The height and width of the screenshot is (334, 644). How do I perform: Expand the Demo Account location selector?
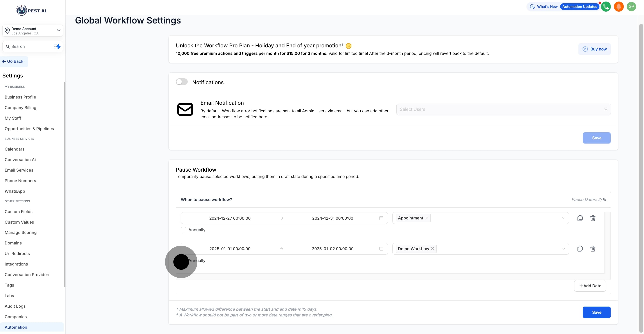click(58, 31)
